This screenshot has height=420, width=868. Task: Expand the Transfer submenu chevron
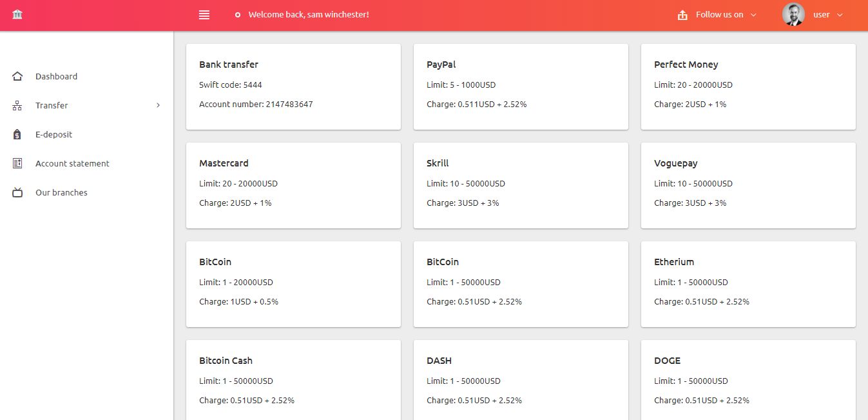[158, 105]
